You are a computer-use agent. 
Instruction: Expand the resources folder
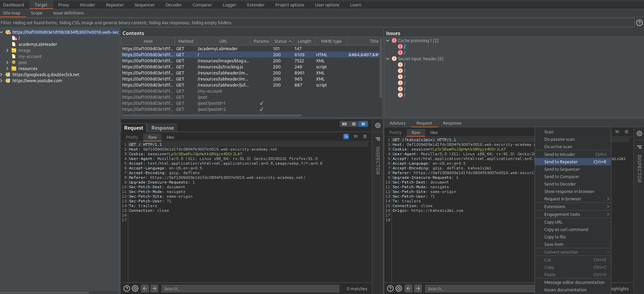tap(7, 68)
